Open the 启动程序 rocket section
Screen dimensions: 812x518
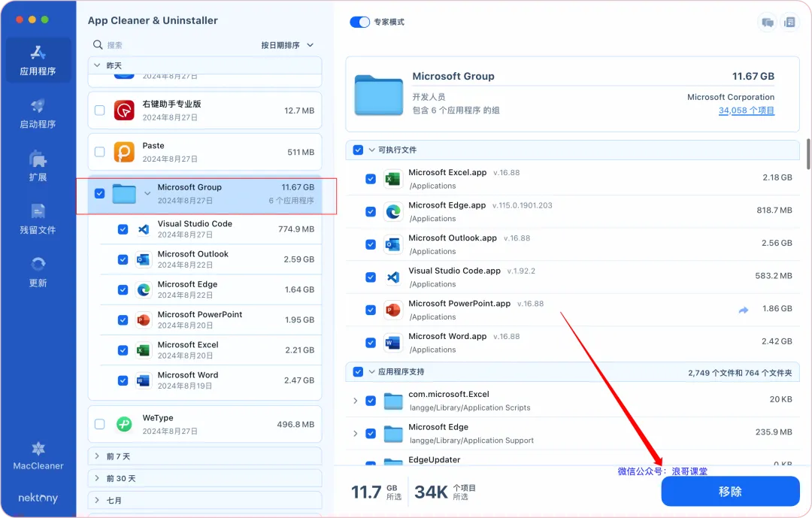38,114
